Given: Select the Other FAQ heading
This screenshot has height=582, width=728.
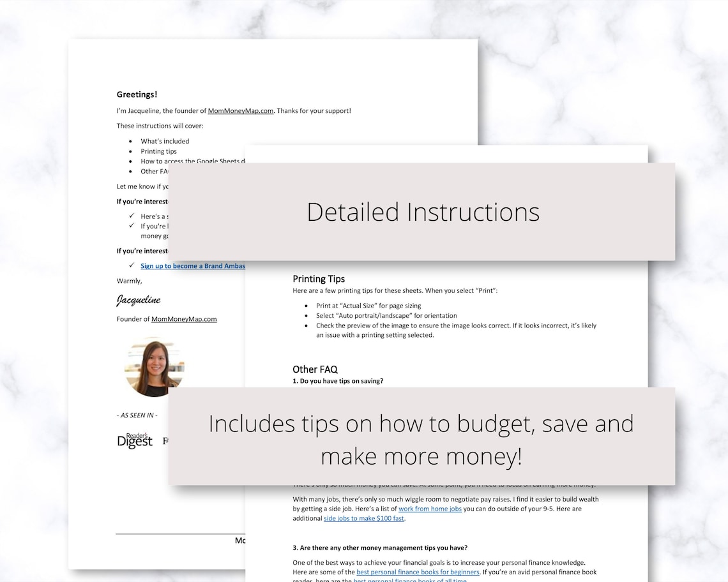Looking at the screenshot, I should tap(315, 369).
